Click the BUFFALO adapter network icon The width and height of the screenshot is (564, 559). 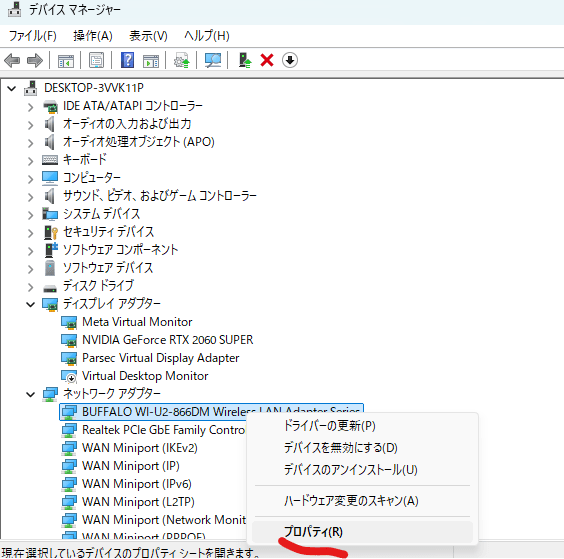[69, 412]
